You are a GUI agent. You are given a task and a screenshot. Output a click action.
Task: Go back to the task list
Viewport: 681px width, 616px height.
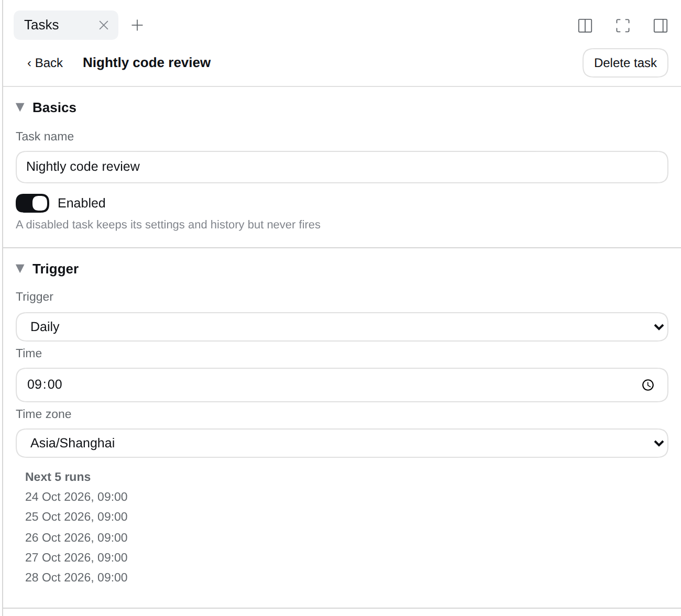[x=45, y=63]
